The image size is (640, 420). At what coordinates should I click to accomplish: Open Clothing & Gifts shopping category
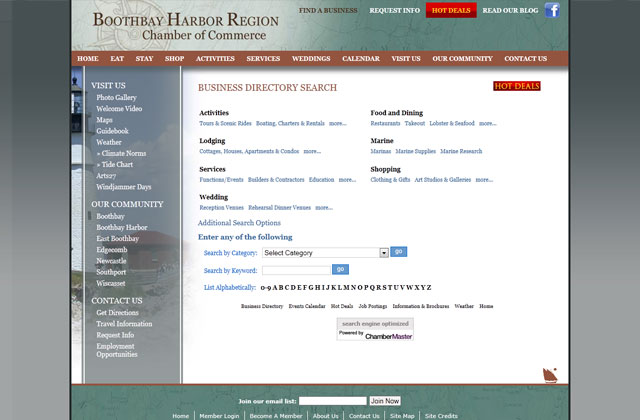[x=390, y=180]
